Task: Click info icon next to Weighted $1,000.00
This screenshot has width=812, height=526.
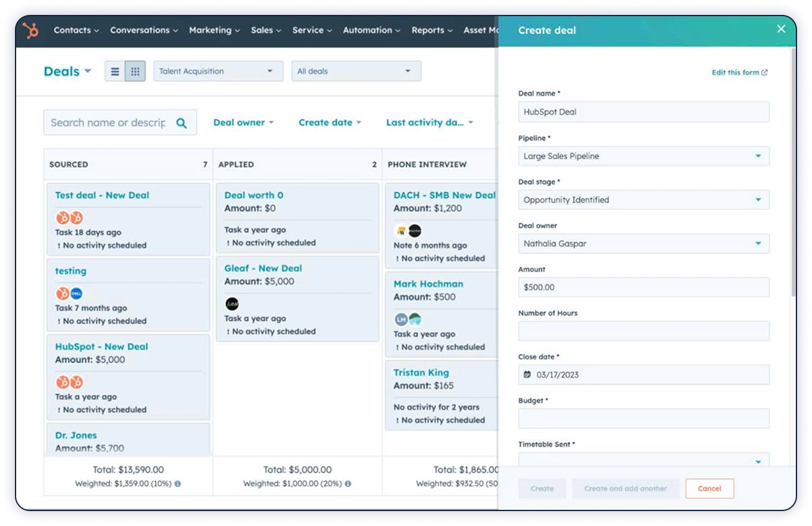Action: (x=348, y=483)
